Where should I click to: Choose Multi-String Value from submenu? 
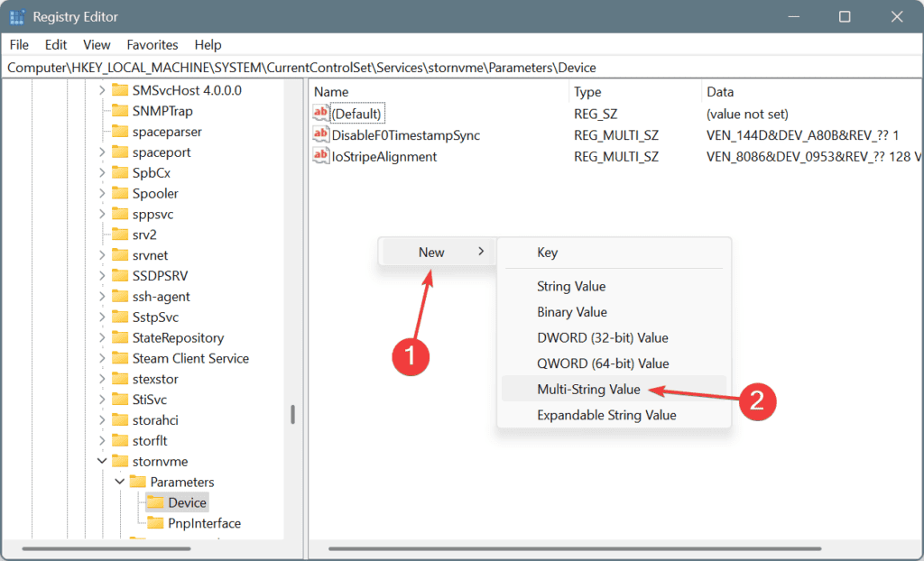click(614, 389)
